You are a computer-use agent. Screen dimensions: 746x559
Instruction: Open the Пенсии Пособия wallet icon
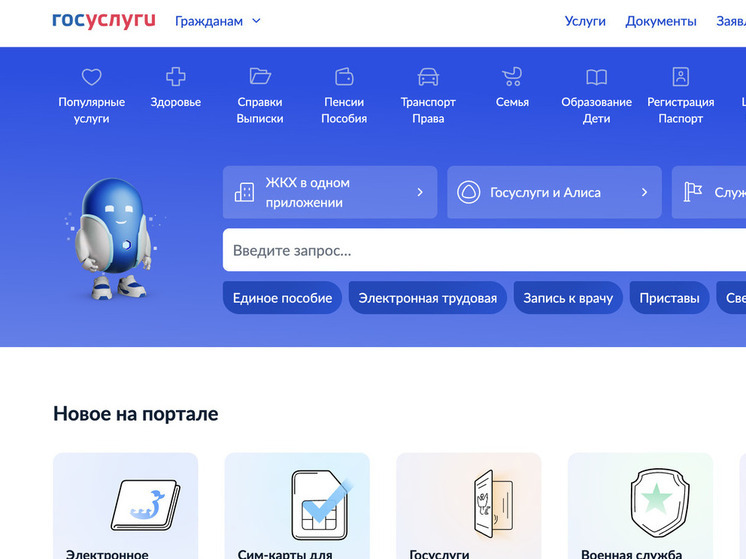(344, 77)
